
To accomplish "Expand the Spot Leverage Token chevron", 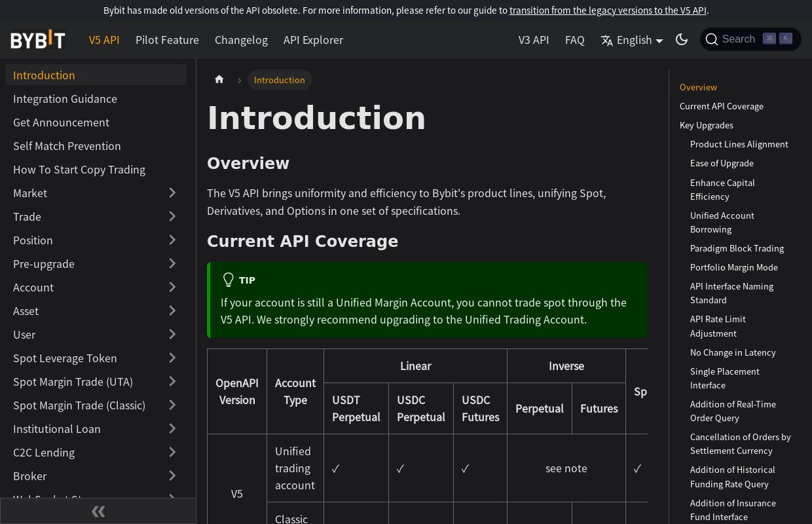I will (172, 358).
